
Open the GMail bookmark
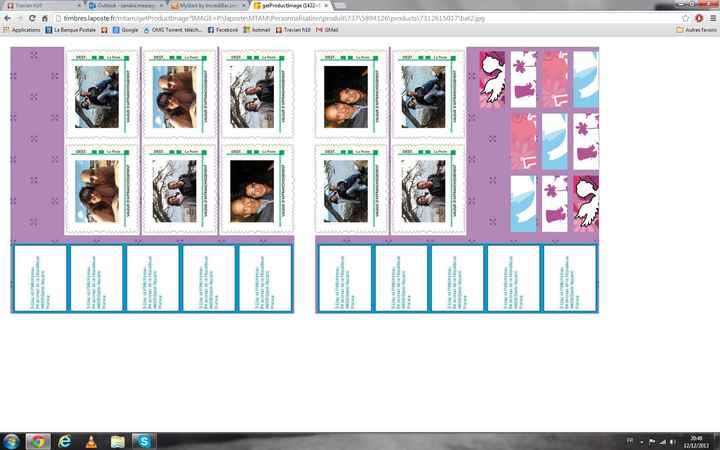coord(327,30)
